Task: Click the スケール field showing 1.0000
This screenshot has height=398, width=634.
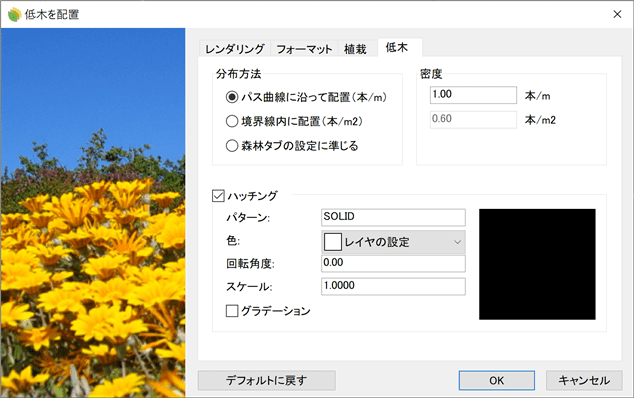Action: point(393,286)
